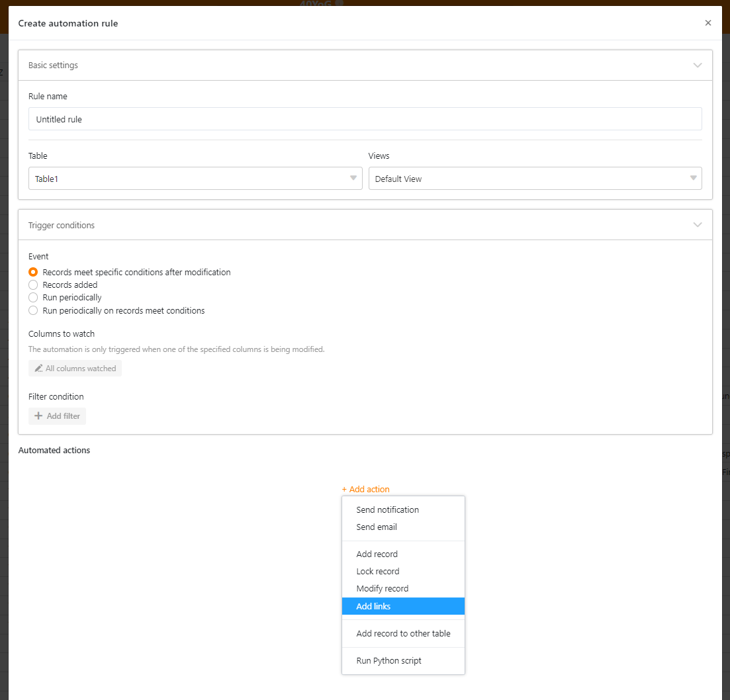
Task: Collapse the Basic settings section
Action: click(697, 66)
